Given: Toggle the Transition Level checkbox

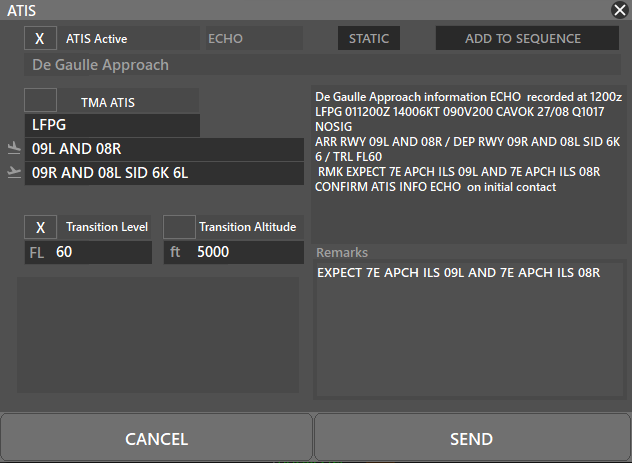Looking at the screenshot, I should (40, 227).
